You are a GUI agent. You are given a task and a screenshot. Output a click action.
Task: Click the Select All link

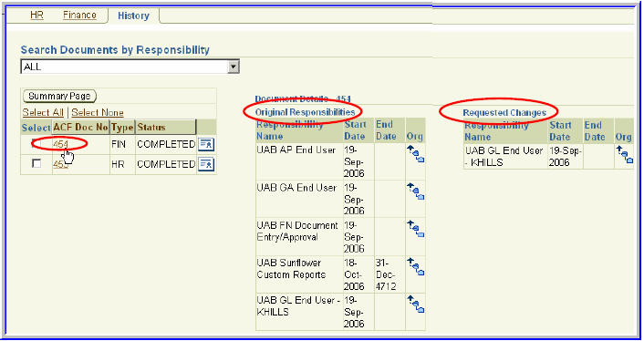tap(43, 112)
